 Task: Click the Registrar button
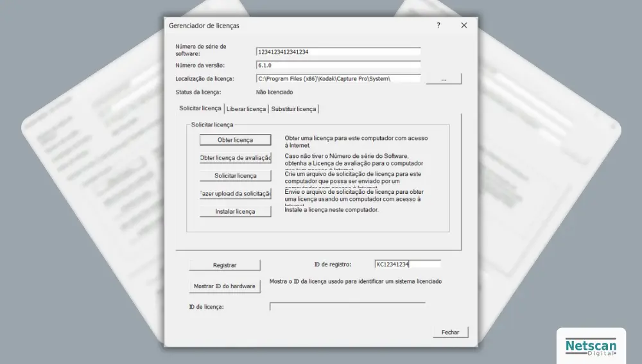(224, 265)
